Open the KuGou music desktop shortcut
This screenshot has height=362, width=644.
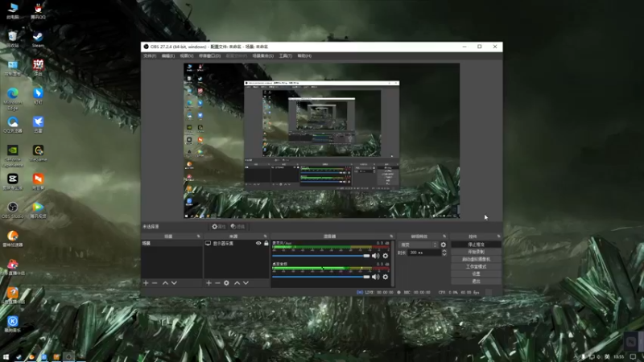(12, 324)
